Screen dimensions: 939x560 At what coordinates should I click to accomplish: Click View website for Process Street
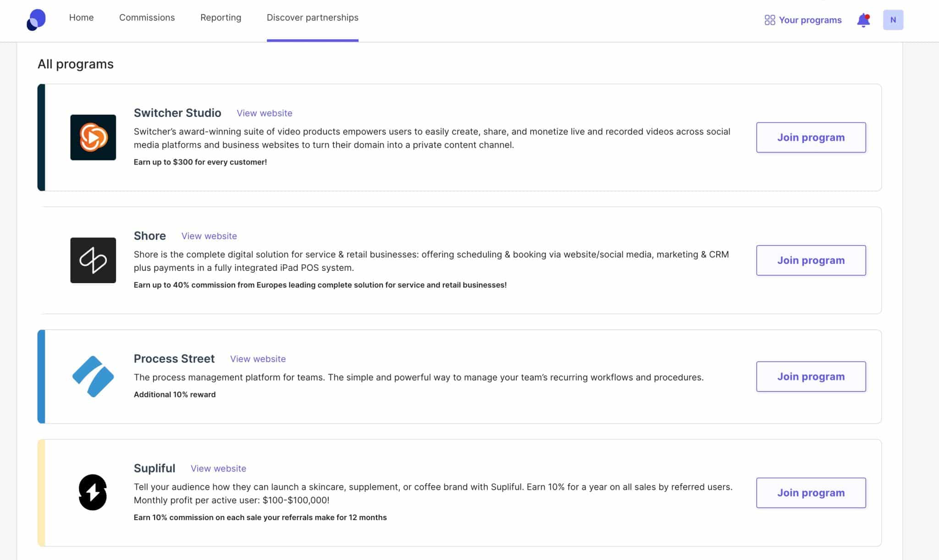(x=258, y=359)
